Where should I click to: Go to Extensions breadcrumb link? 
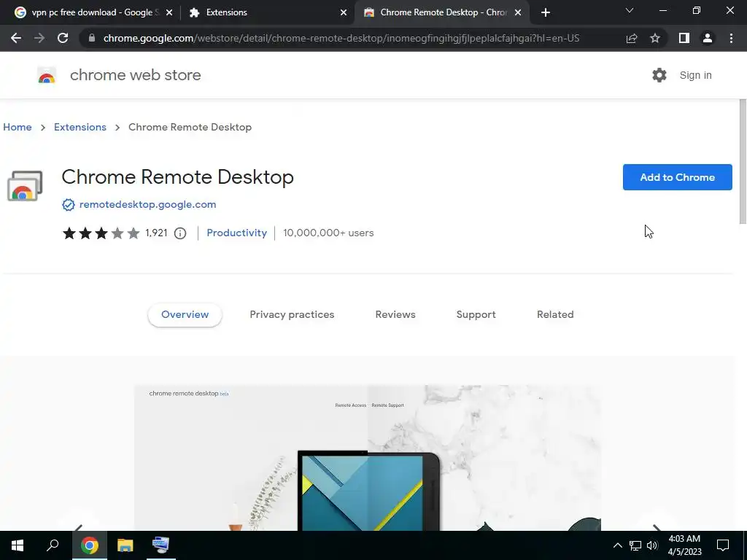(x=80, y=127)
